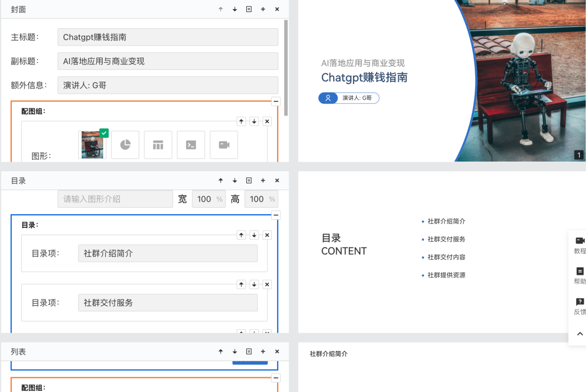Add a section after 列表
The width and height of the screenshot is (586, 392).
[x=263, y=352]
